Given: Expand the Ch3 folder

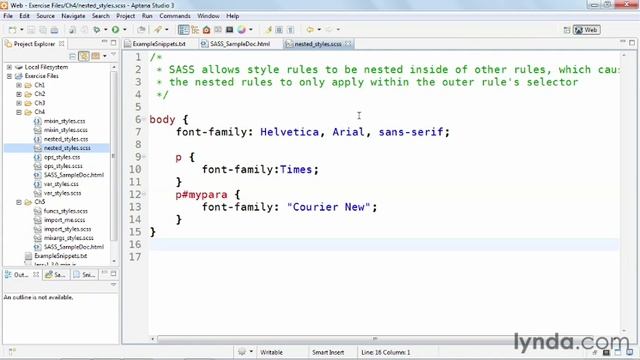Looking at the screenshot, I should (19, 103).
